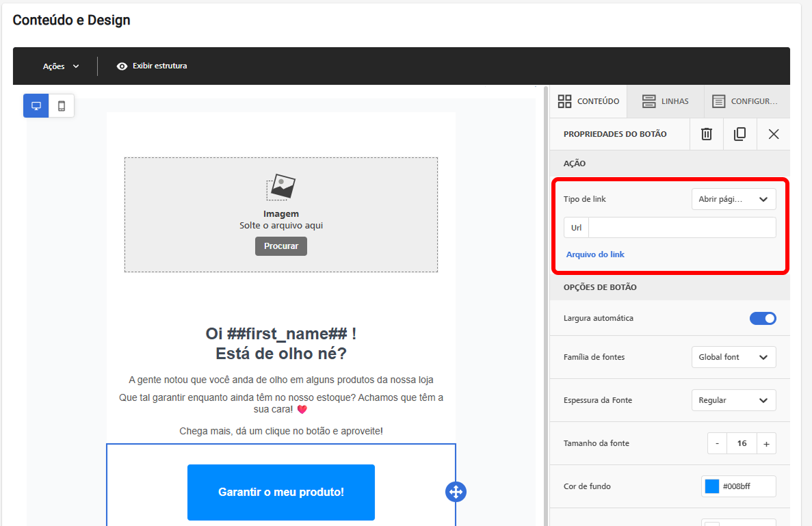Switch to desktop preview icon
Image resolution: width=812 pixels, height=526 pixels.
(36, 105)
